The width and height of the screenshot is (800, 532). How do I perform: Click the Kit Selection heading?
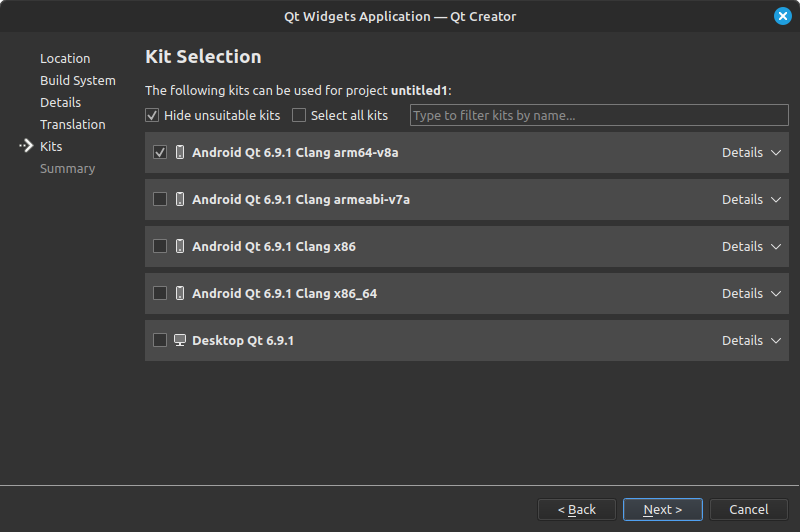(x=203, y=57)
